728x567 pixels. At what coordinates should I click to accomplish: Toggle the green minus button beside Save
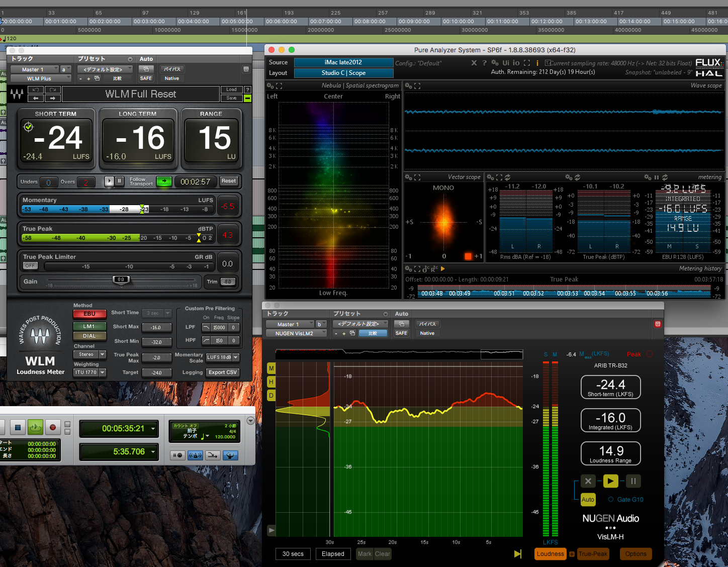pyautogui.click(x=247, y=98)
